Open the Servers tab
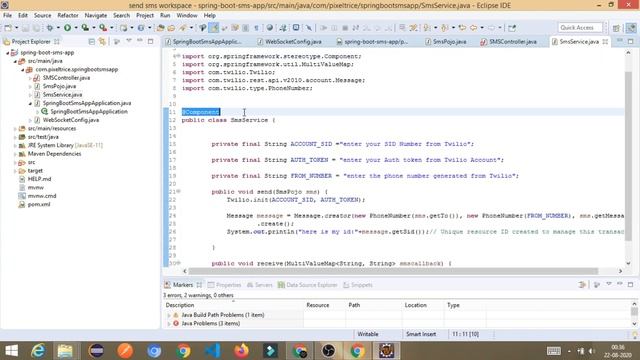640x360 pixels. tap(260, 285)
